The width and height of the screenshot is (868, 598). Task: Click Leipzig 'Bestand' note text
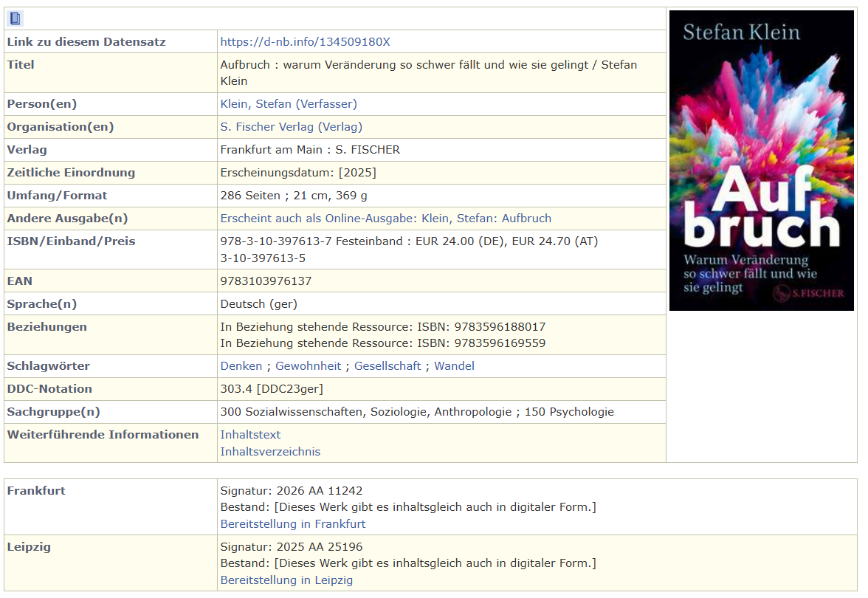pos(408,563)
